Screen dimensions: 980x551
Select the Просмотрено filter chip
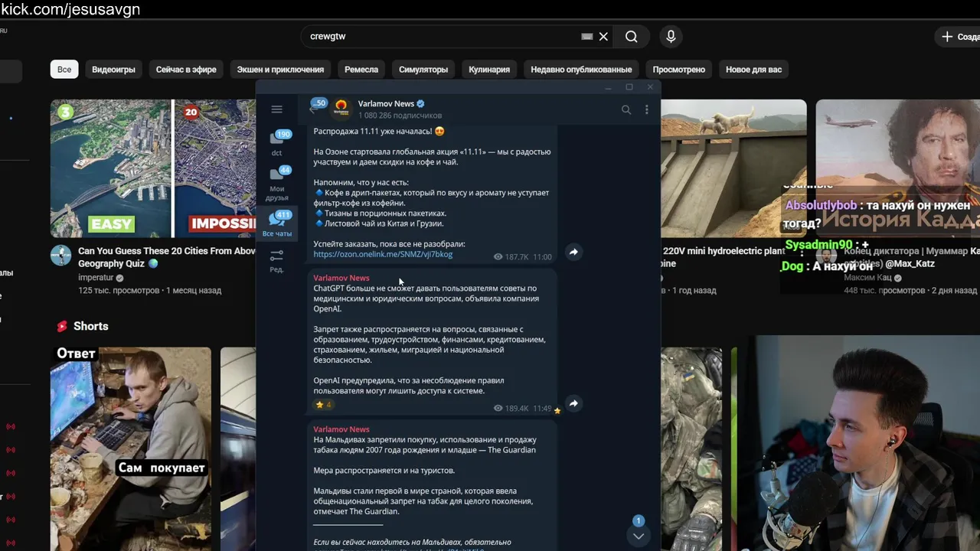pyautogui.click(x=678, y=69)
